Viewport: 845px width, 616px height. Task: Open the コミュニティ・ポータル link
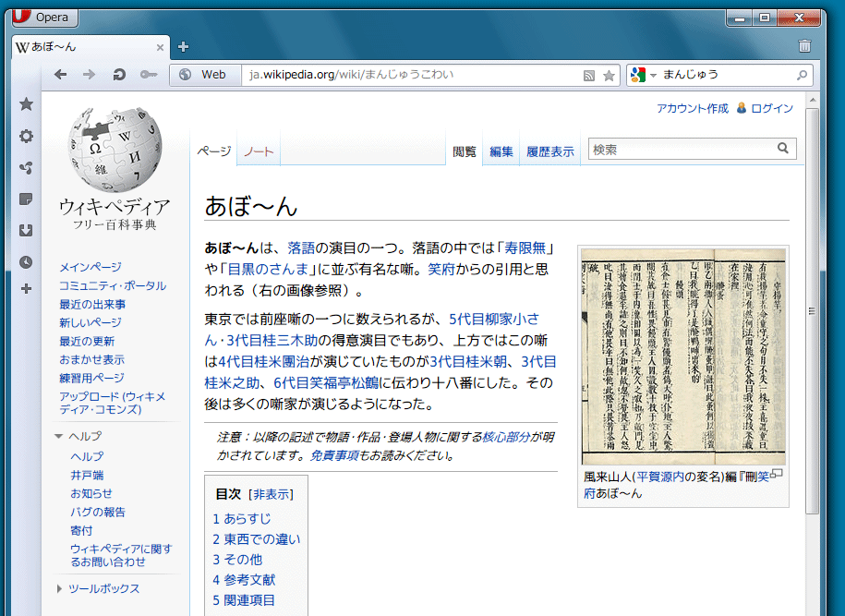(x=113, y=285)
